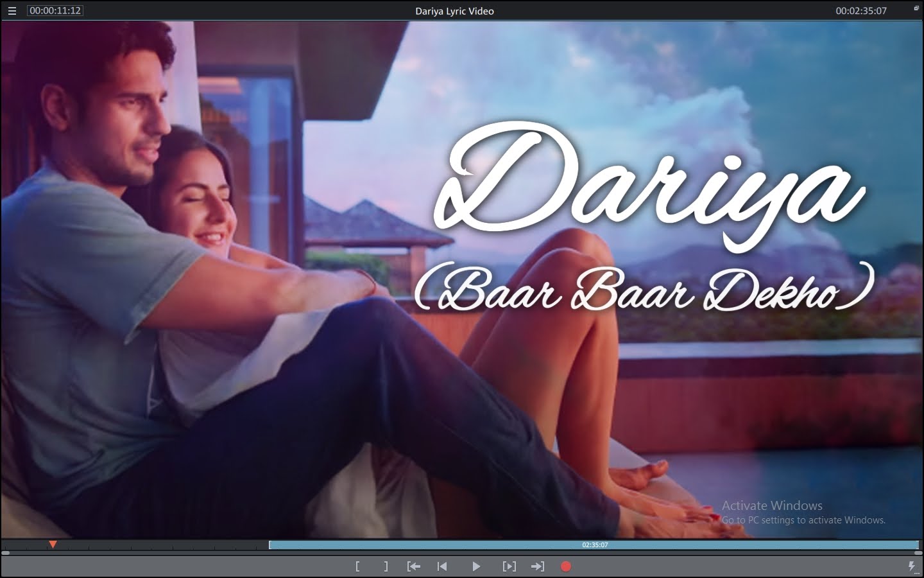Click the current timecode field 00:00:11:12
Image resolution: width=924 pixels, height=578 pixels.
[x=55, y=10]
